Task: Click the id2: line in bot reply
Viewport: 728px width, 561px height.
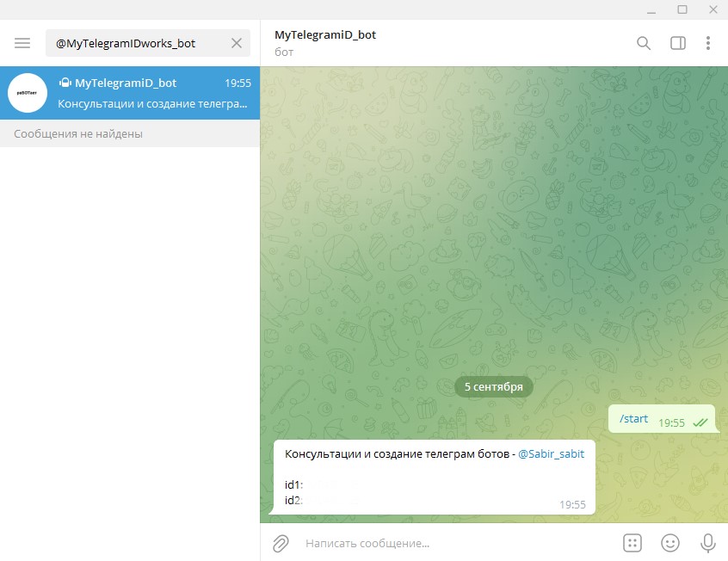Action: pos(294,500)
